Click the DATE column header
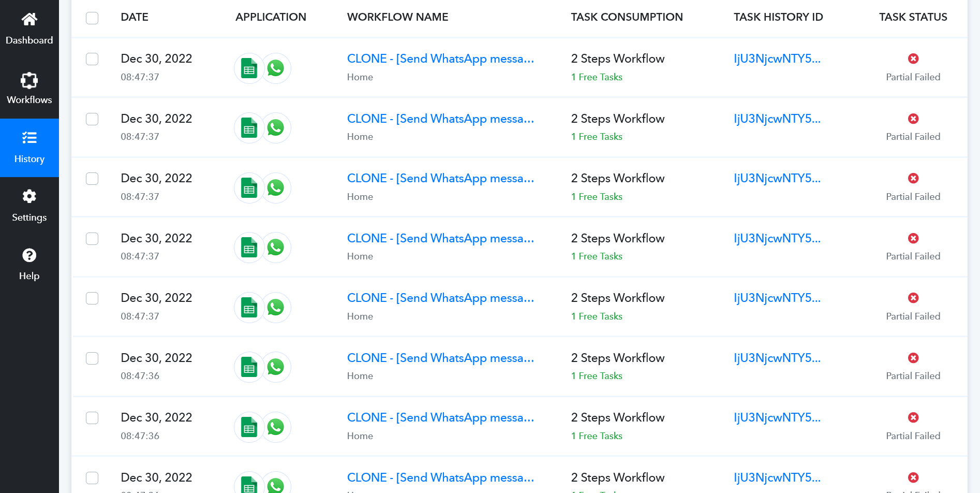The width and height of the screenshot is (980, 493). point(135,17)
